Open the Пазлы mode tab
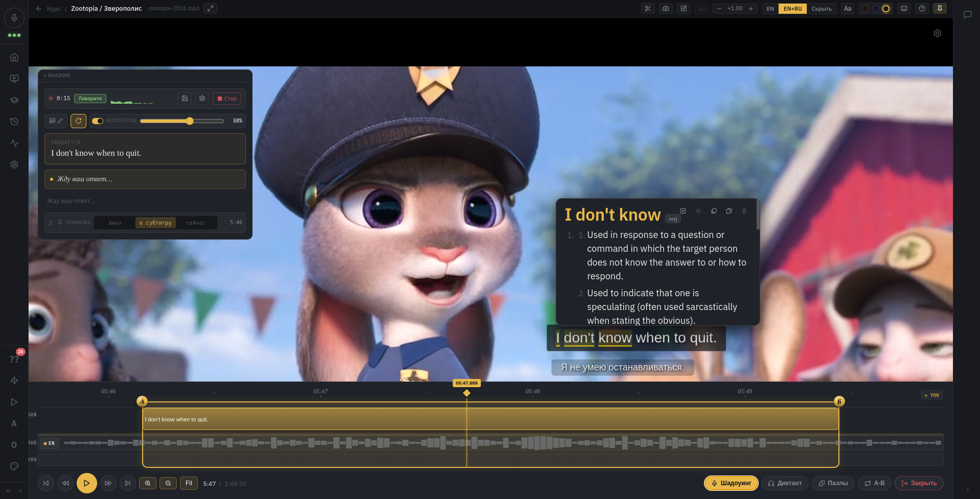This screenshot has height=499, width=980. click(833, 483)
